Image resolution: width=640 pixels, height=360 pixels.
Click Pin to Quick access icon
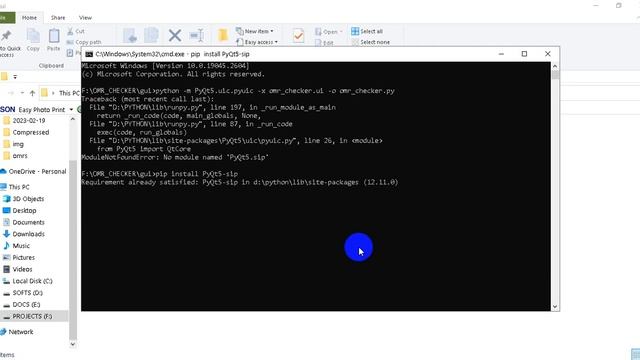[x=6, y=36]
